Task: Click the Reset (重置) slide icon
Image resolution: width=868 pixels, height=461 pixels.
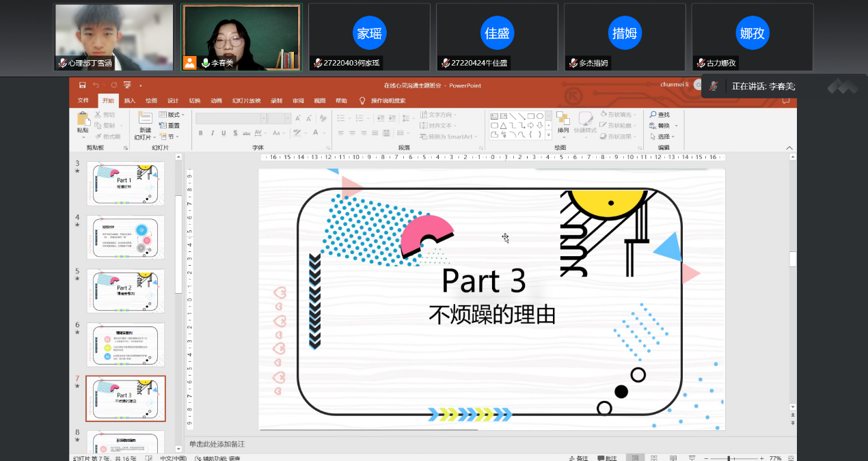Action: click(169, 126)
